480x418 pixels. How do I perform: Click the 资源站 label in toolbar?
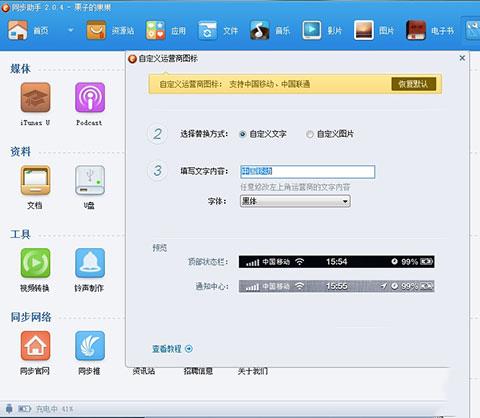pos(123,31)
